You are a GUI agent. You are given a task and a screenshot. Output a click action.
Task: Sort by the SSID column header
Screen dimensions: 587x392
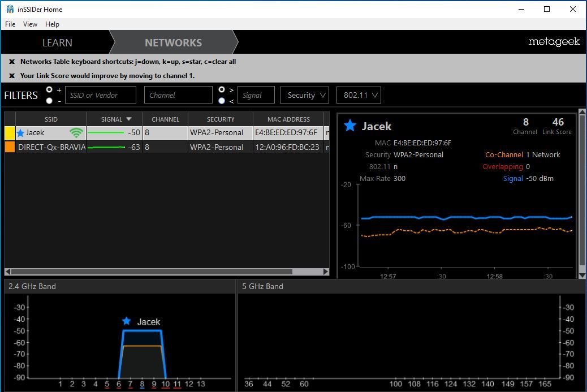(x=51, y=119)
